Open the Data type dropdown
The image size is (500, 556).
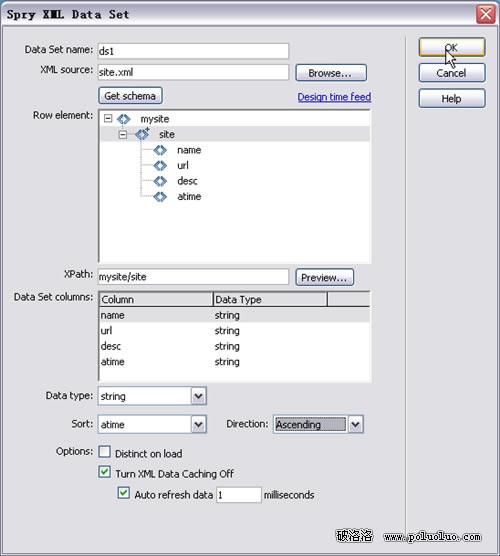click(199, 396)
